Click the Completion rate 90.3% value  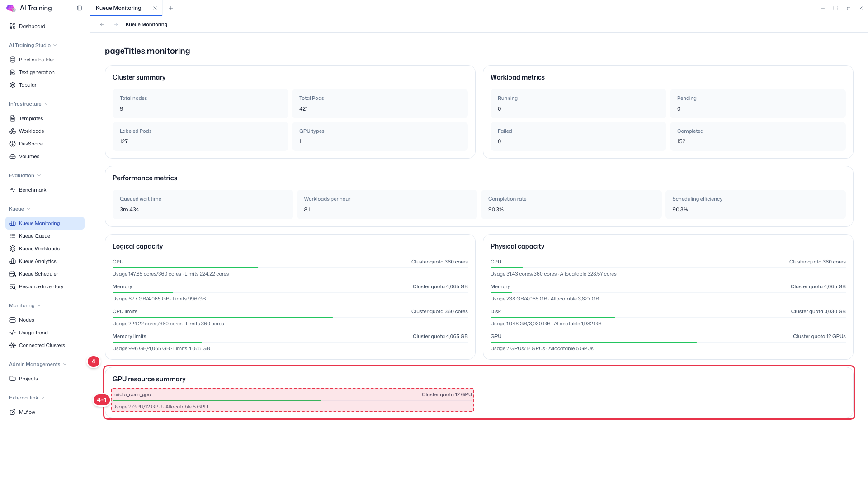coord(496,210)
